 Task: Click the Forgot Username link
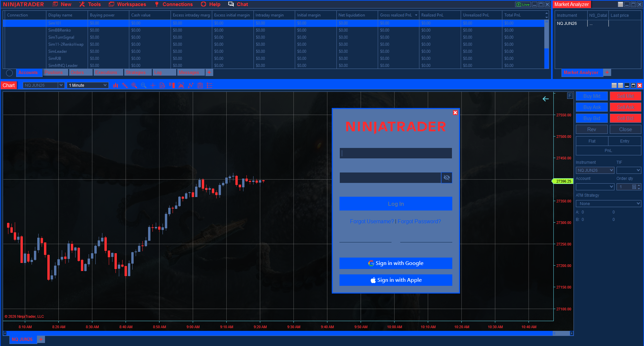click(372, 221)
